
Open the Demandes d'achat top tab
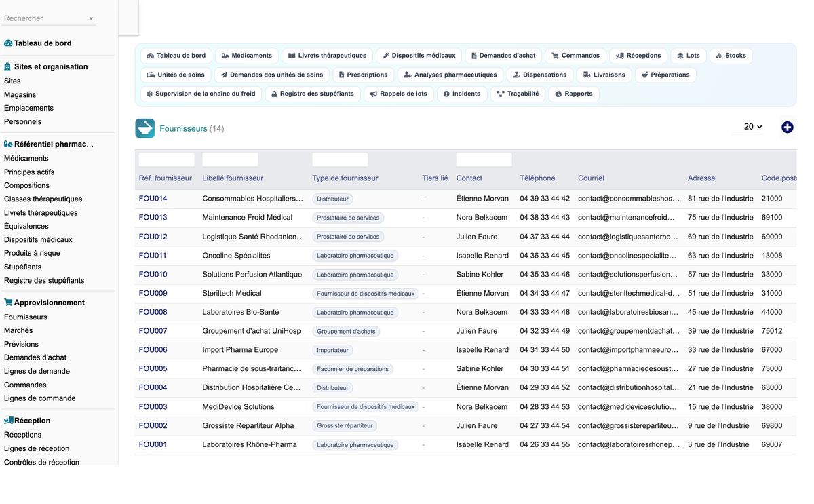click(503, 56)
